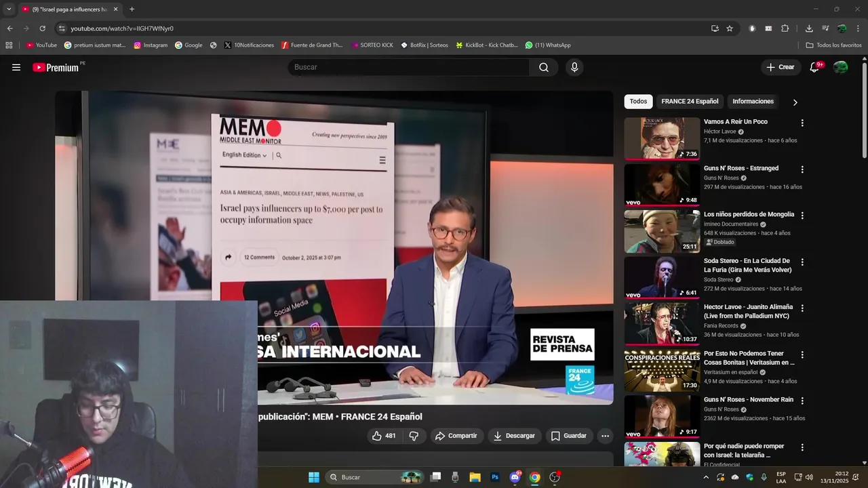Image resolution: width=868 pixels, height=488 pixels.
Task: Open Chrome three-dot menu
Action: [x=859, y=28]
